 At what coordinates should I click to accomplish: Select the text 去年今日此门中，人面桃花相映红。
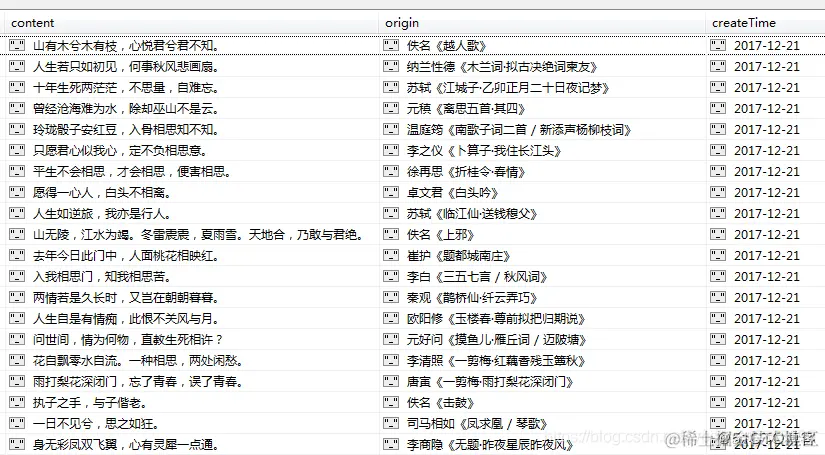click(126, 256)
